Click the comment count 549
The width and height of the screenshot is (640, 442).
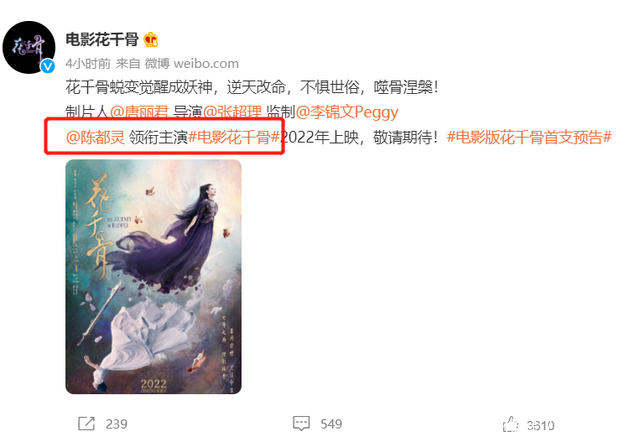point(331,424)
